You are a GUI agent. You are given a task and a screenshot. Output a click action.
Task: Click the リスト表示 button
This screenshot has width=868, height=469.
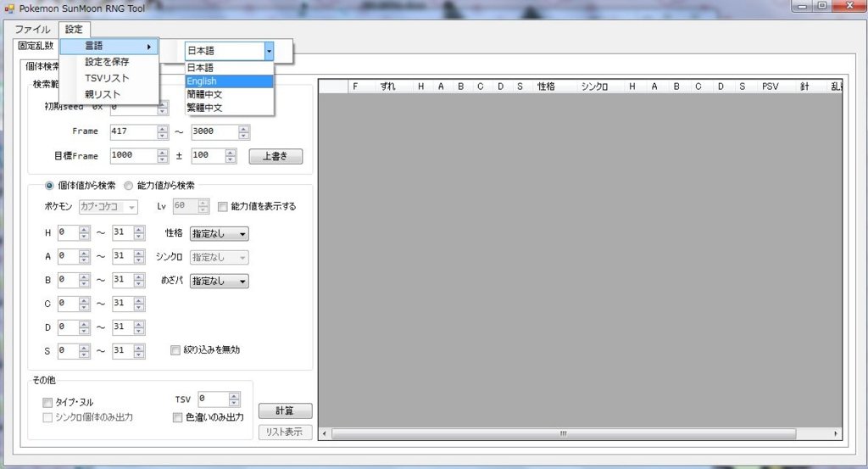(x=285, y=432)
